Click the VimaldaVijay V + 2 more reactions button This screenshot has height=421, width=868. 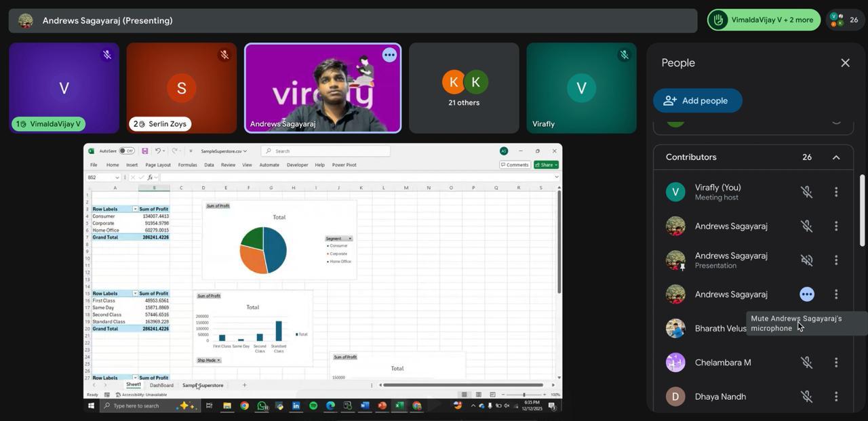pyautogui.click(x=765, y=19)
